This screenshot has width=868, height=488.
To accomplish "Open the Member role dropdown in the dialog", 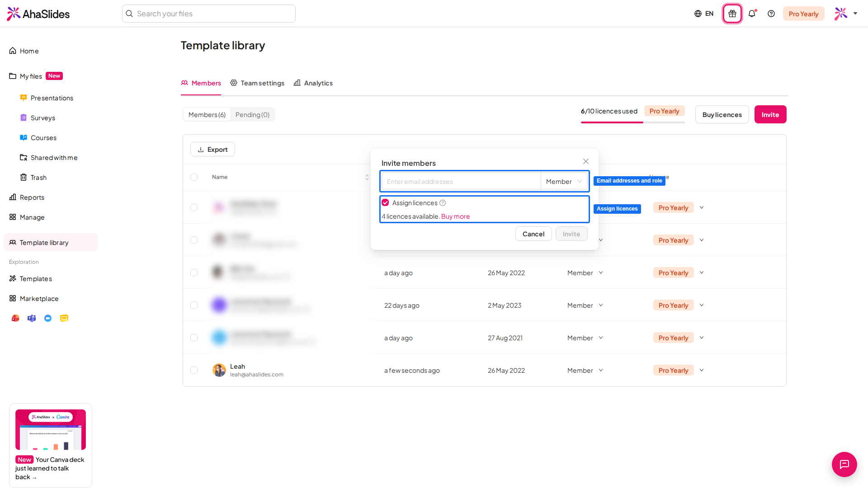I will 564,181.
